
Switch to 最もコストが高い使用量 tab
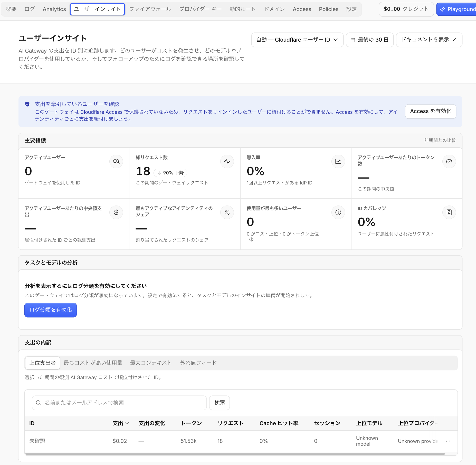click(x=93, y=363)
